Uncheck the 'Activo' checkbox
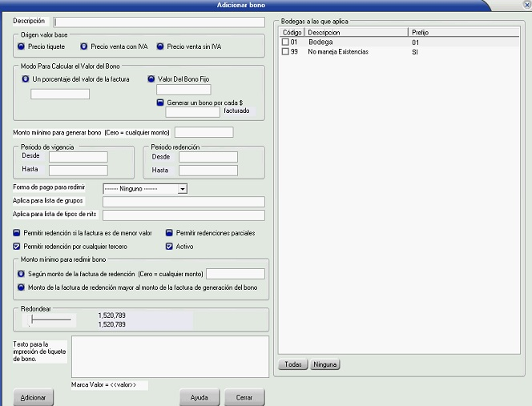Viewport: 532px width, 406px height. [169, 246]
